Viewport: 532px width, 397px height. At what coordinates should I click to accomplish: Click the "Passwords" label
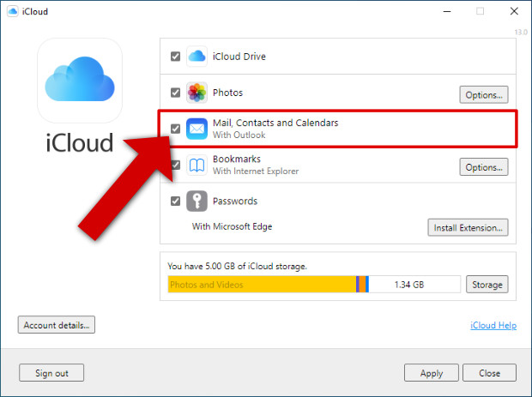[235, 201]
